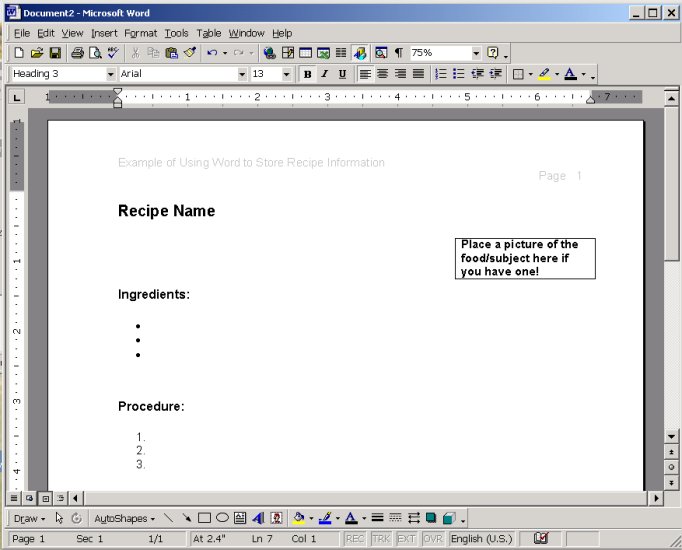Toggle Underline formatting
This screenshot has width=682, height=550.
tap(343, 74)
